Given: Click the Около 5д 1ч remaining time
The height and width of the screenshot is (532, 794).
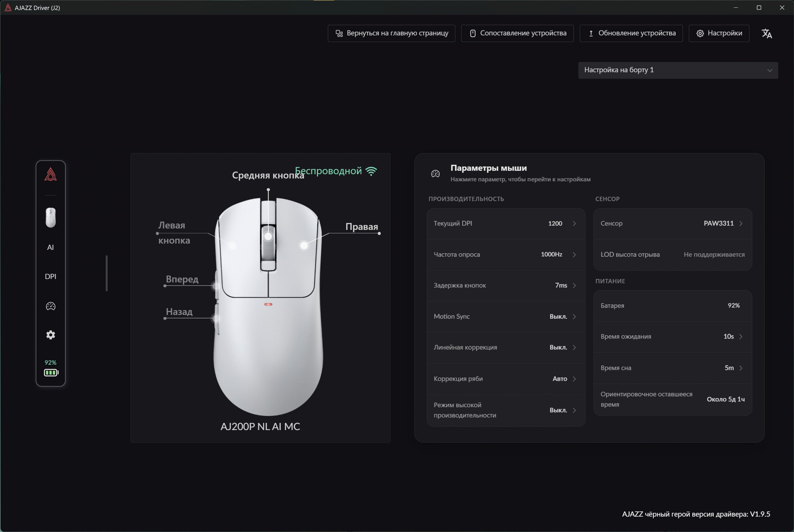Looking at the screenshot, I should click(726, 399).
